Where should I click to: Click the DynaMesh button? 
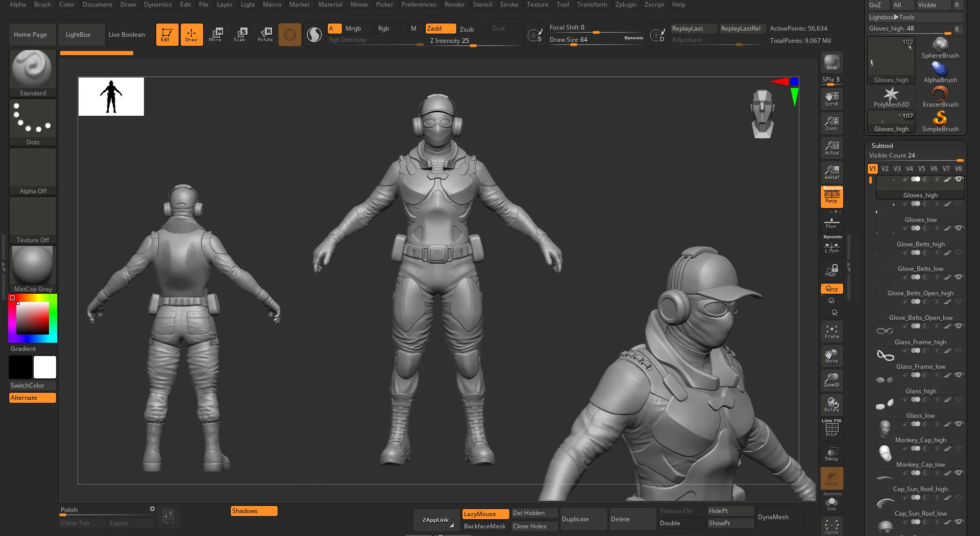click(773, 517)
